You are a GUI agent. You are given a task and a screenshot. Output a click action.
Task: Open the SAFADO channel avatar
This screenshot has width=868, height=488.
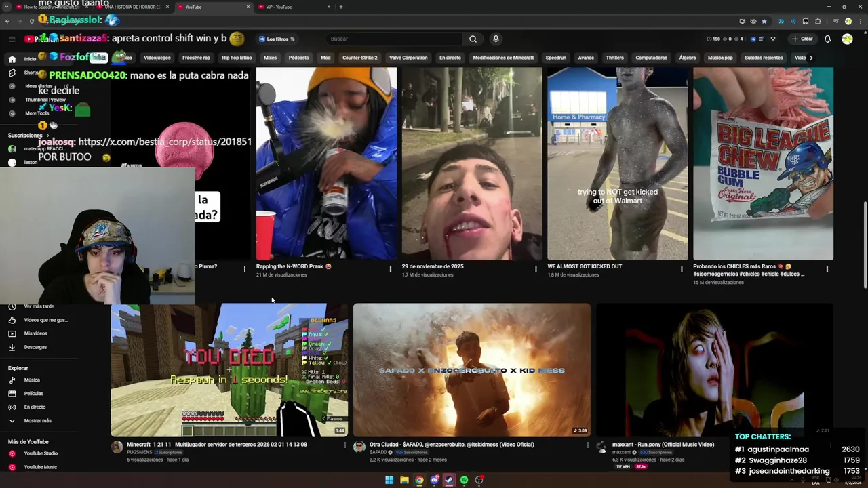pyautogui.click(x=359, y=447)
